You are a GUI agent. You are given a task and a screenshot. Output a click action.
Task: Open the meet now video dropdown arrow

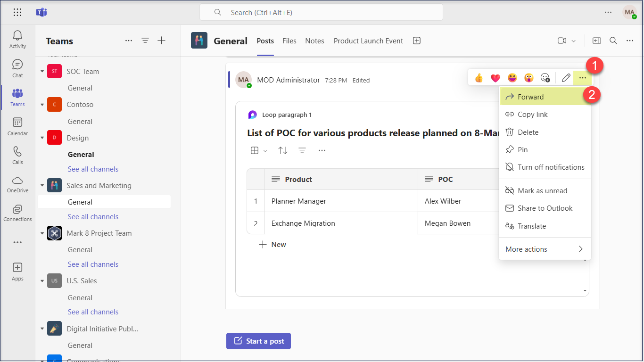pyautogui.click(x=574, y=41)
